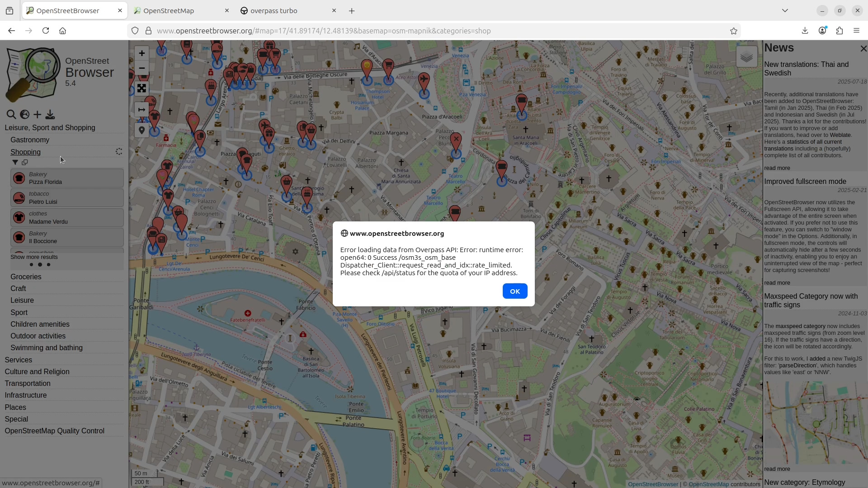Screen dimensions: 868x488
Task: Open the map layers switcher
Action: click(746, 57)
